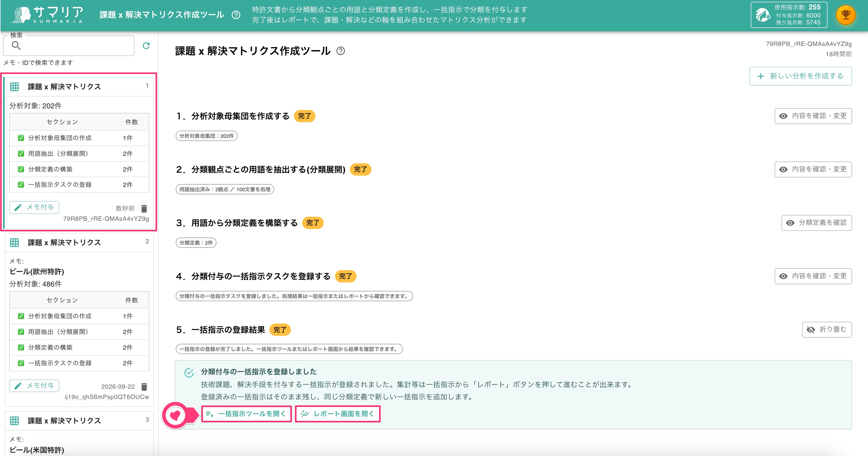Open 一括指示ツールを開く button

(x=246, y=414)
